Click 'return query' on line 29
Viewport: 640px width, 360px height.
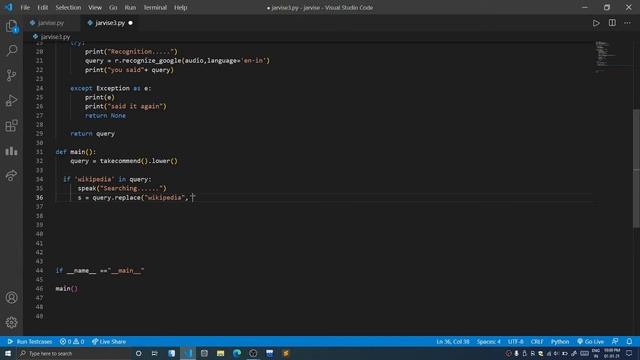coord(92,134)
